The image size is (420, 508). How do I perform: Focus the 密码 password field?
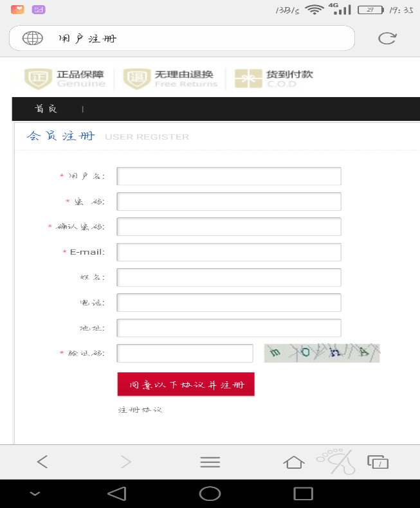(229, 201)
